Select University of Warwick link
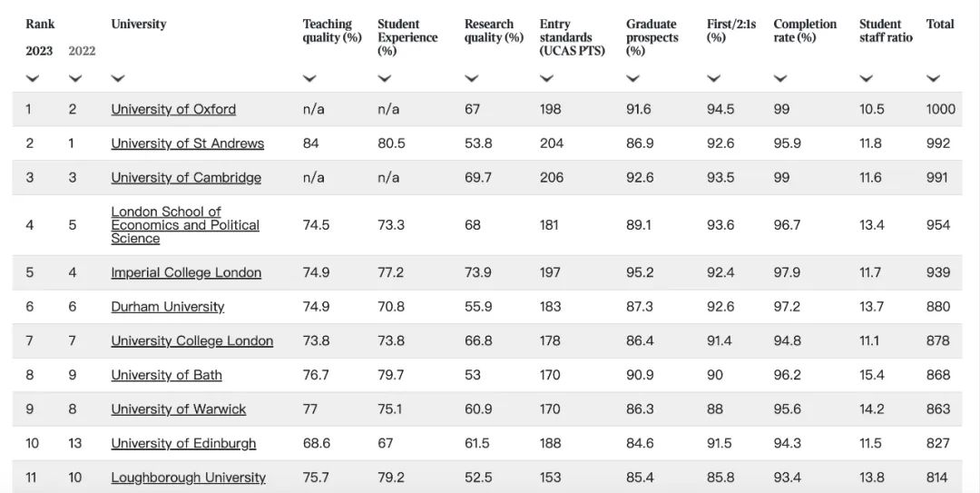The height and width of the screenshot is (493, 980). [x=179, y=409]
